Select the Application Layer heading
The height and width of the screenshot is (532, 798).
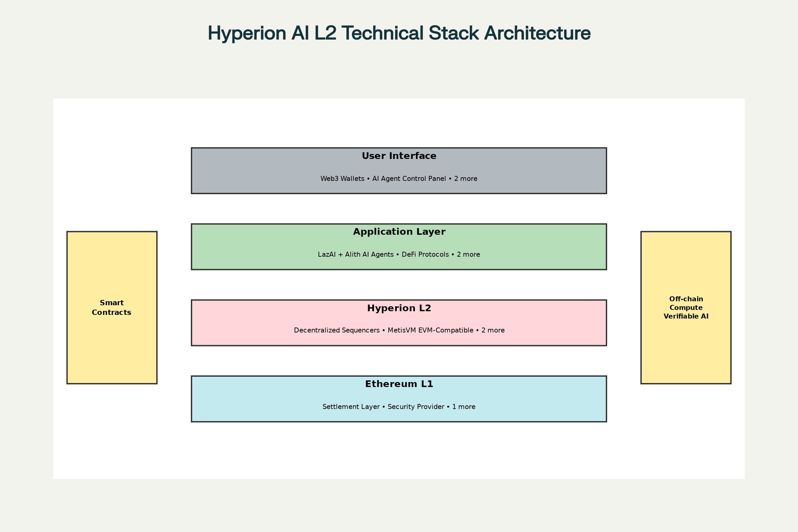coord(399,232)
